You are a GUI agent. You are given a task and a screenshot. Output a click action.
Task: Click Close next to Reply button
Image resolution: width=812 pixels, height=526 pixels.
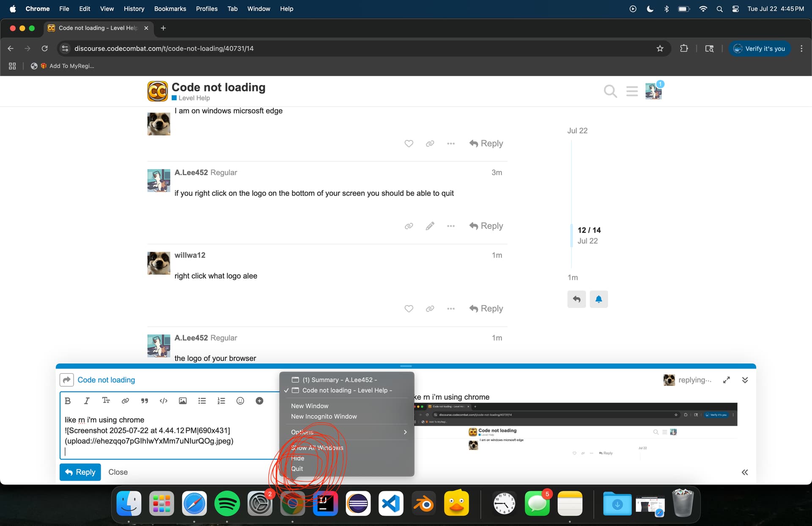118,472
